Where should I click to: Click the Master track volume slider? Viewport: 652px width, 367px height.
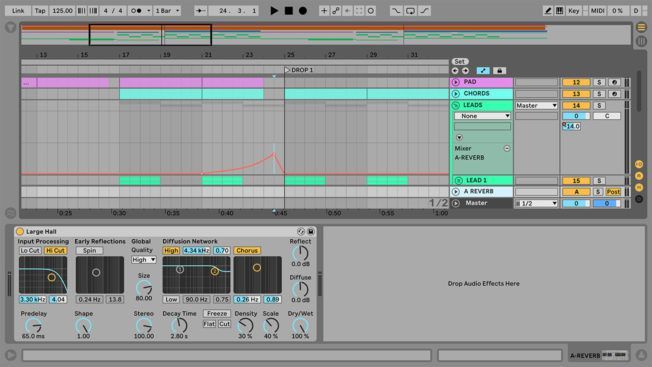576,203
